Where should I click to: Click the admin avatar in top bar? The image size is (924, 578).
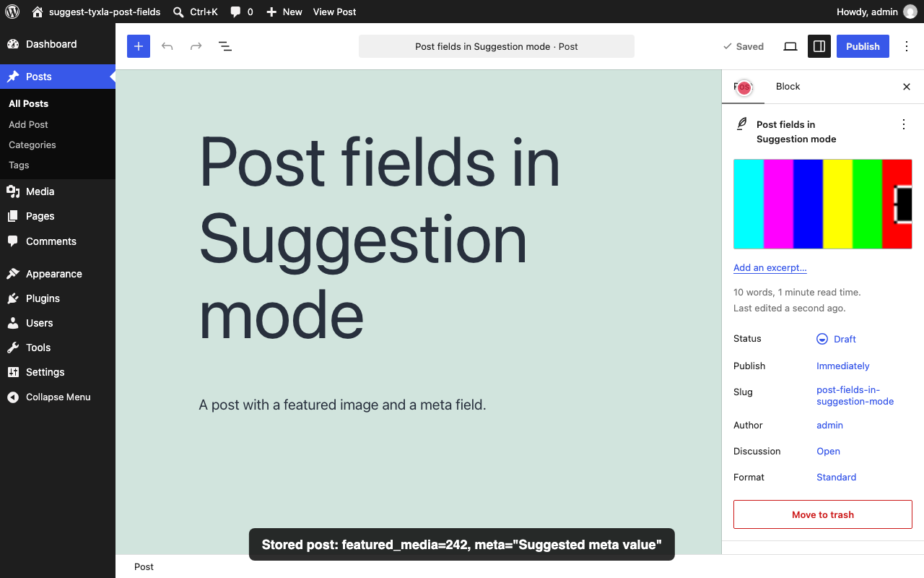(910, 12)
